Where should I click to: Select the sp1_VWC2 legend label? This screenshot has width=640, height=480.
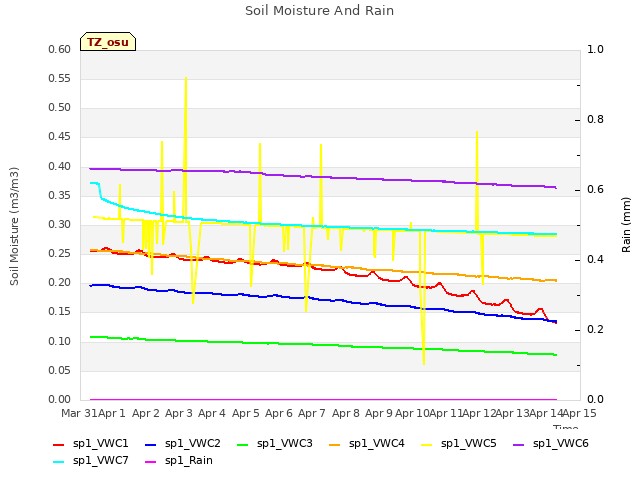(x=193, y=444)
